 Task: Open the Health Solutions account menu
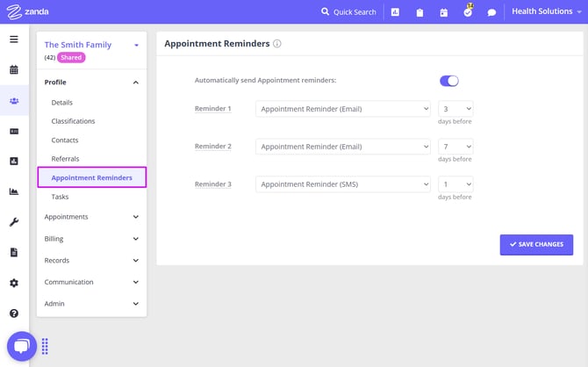pyautogui.click(x=547, y=12)
